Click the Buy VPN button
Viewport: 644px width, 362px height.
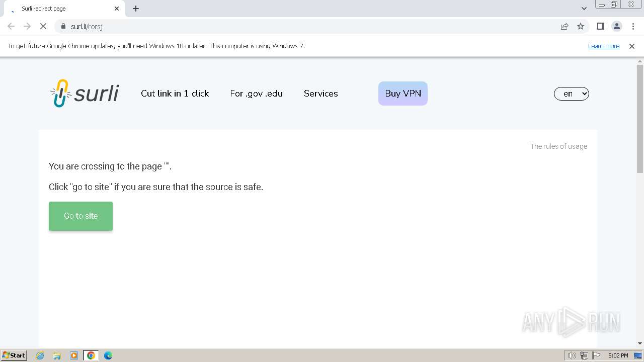pos(403,94)
